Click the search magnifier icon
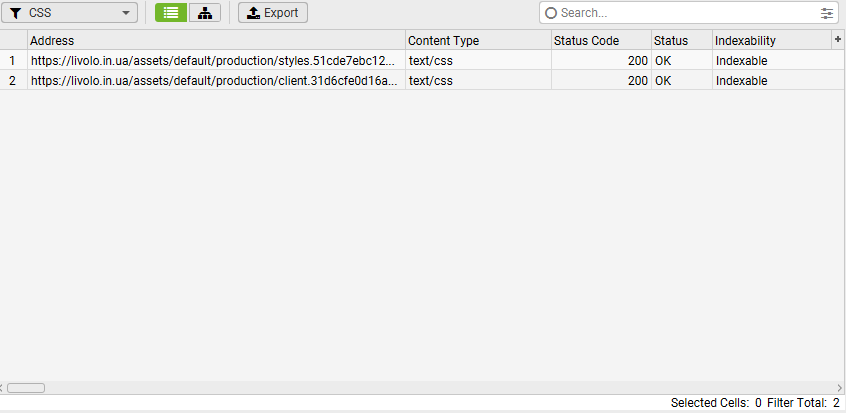This screenshot has height=413, width=846. (x=551, y=13)
